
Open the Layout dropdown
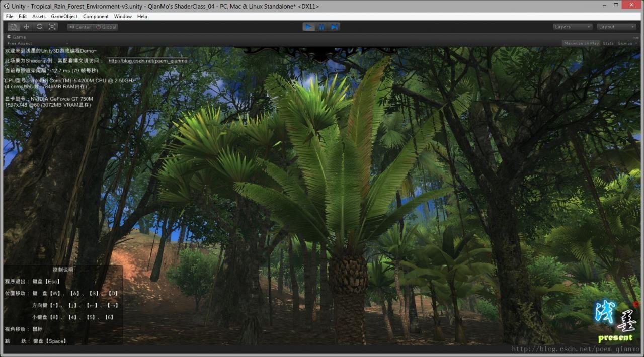(x=617, y=27)
